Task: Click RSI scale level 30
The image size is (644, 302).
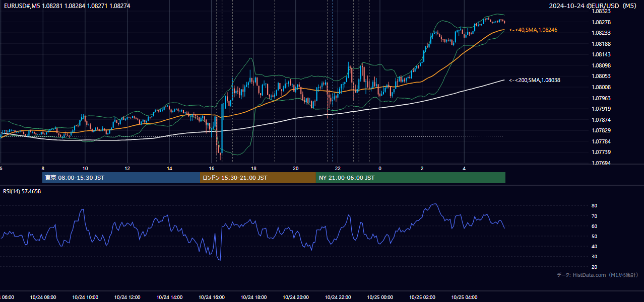Action: coord(595,257)
